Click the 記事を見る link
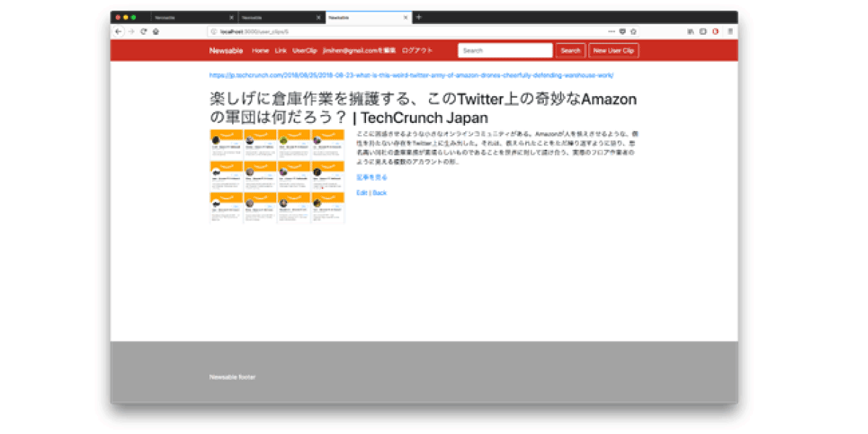 coord(372,177)
